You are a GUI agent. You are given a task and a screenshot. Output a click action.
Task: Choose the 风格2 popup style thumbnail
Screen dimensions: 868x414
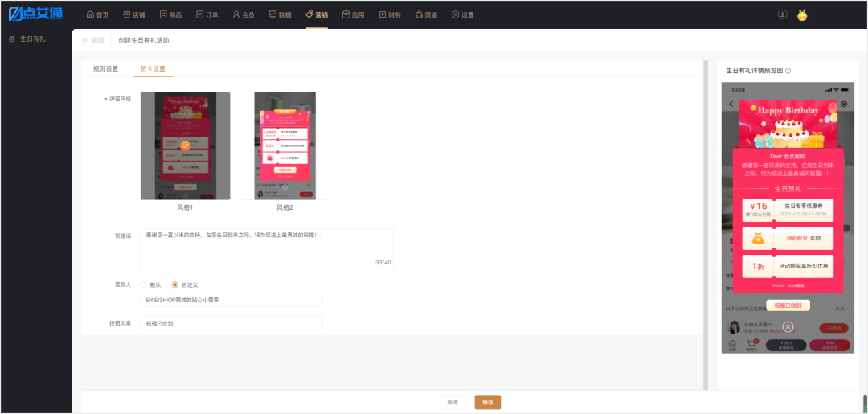(x=285, y=146)
